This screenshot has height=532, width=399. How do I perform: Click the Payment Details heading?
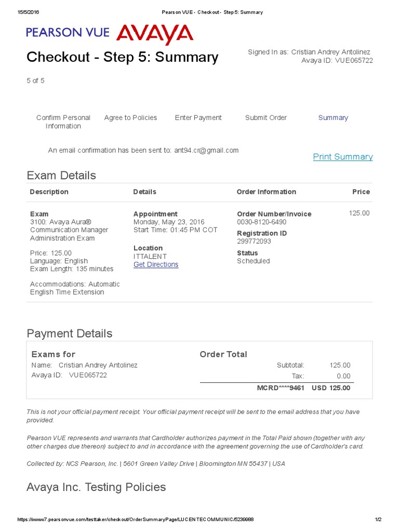point(70,334)
